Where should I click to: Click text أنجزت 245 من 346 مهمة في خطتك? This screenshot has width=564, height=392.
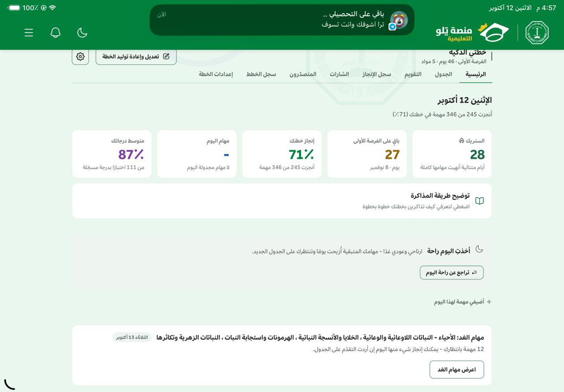click(x=443, y=114)
